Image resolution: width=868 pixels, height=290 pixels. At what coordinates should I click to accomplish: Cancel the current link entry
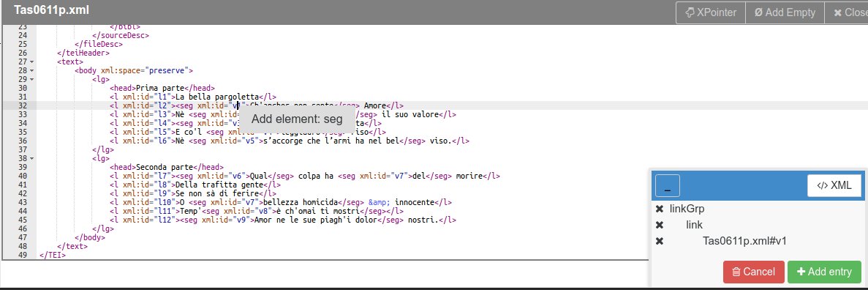pos(753,272)
